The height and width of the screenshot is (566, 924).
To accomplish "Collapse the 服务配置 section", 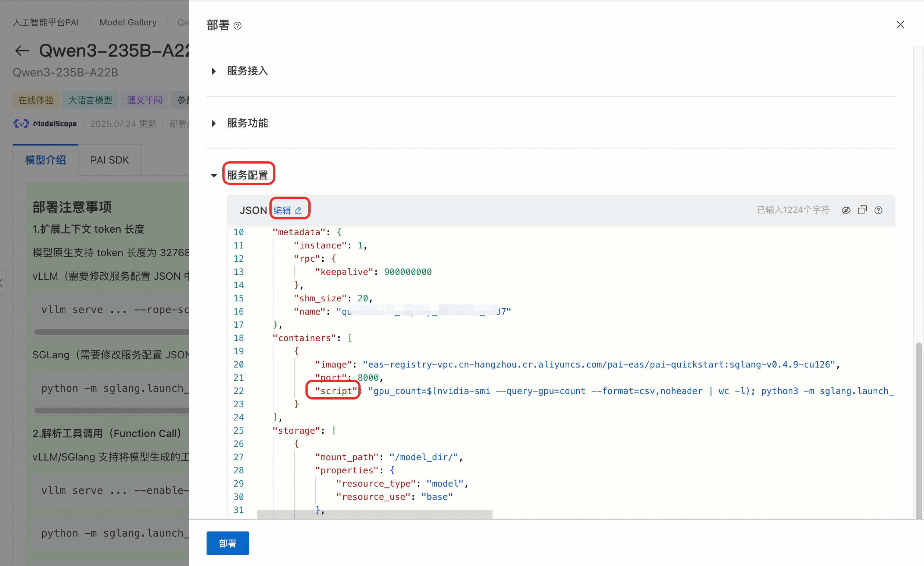I will tap(214, 175).
